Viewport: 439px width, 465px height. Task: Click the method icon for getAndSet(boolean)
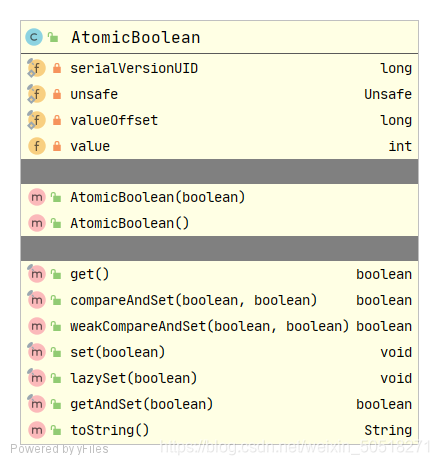[x=36, y=404]
